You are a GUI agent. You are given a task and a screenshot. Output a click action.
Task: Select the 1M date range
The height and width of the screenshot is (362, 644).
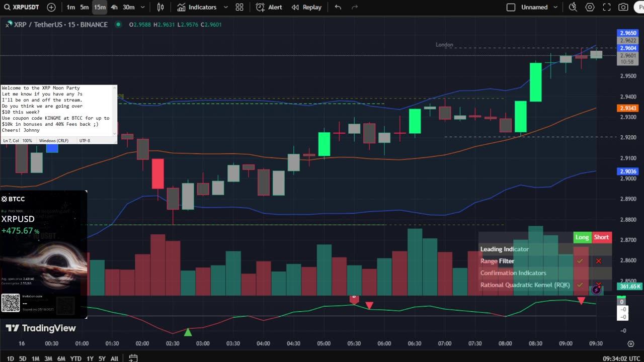coord(35,358)
